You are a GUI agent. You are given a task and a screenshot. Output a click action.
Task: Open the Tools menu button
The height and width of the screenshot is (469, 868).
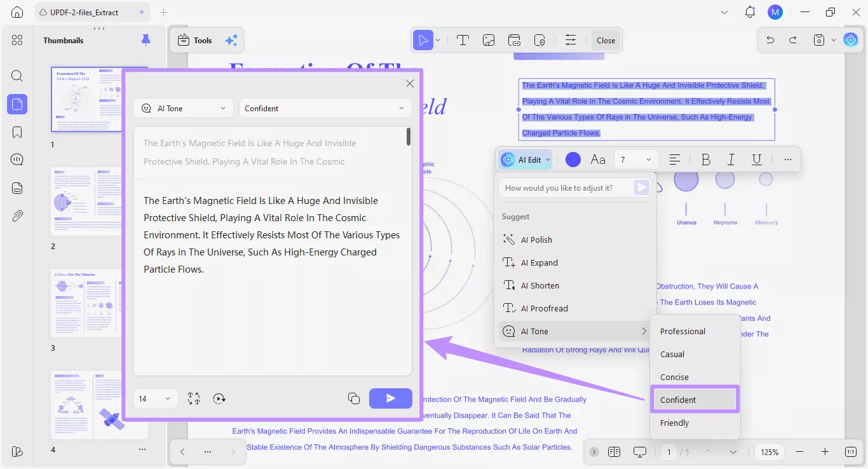(195, 40)
